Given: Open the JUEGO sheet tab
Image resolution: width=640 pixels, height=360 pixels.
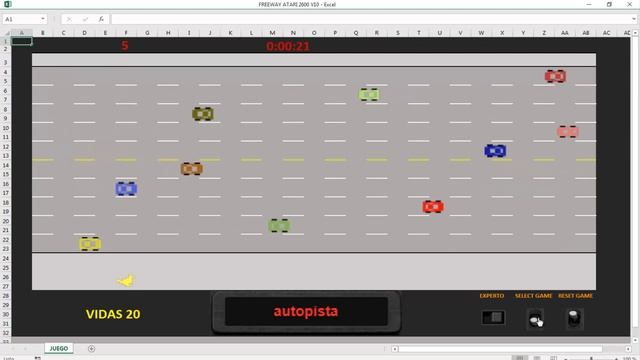Looking at the screenshot, I should pos(59,348).
